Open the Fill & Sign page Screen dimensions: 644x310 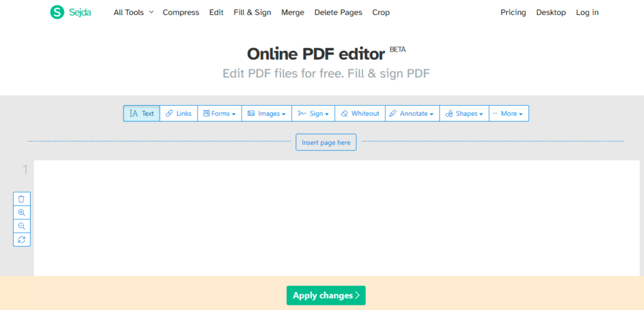[x=252, y=12]
